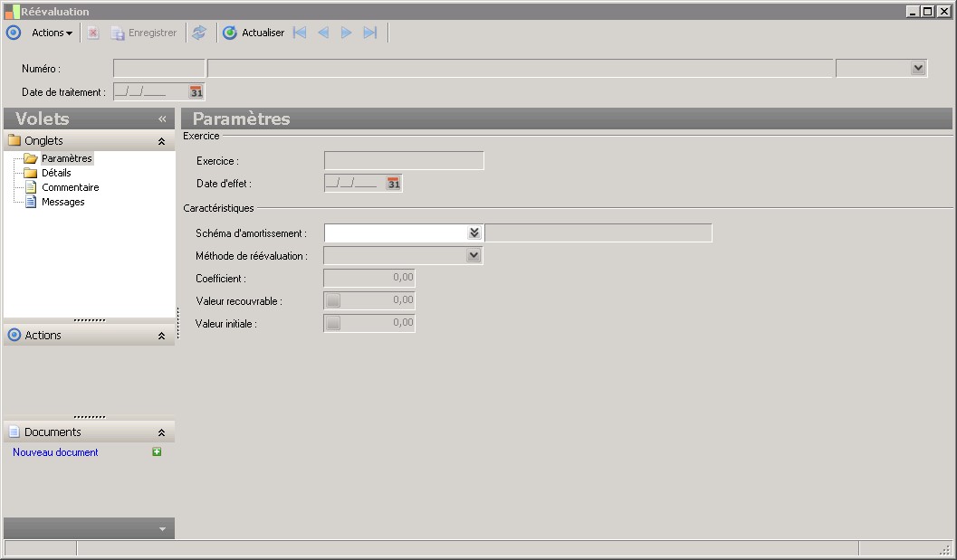Select Messages in the Onglets tree
The height and width of the screenshot is (560, 957).
click(62, 203)
